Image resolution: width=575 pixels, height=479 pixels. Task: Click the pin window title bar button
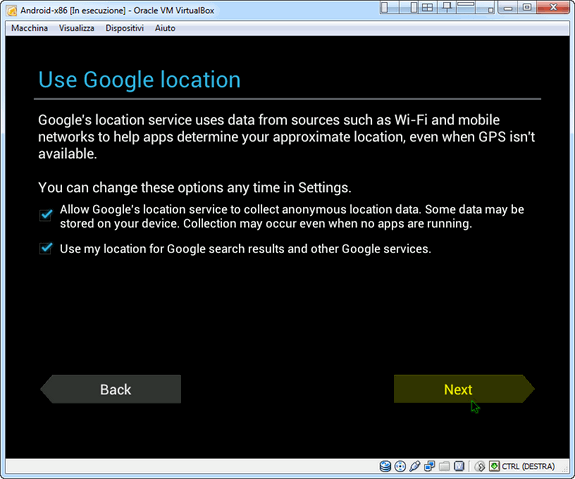[447, 7]
